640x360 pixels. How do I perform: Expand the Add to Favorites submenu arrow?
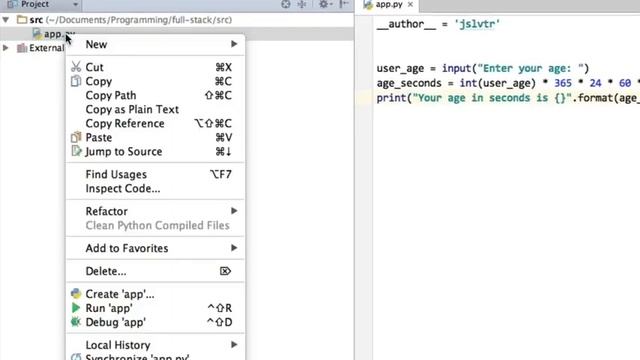[234, 248]
